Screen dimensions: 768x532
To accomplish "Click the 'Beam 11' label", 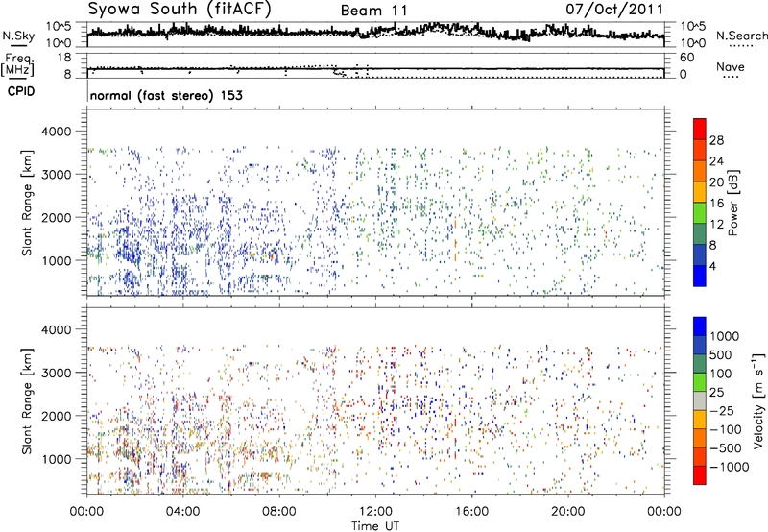I will pyautogui.click(x=373, y=11).
